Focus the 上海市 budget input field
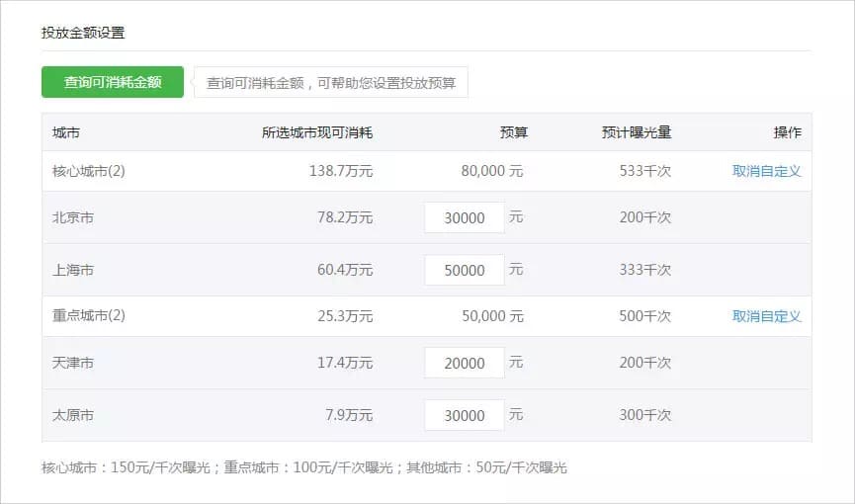This screenshot has width=855, height=504. (465, 270)
